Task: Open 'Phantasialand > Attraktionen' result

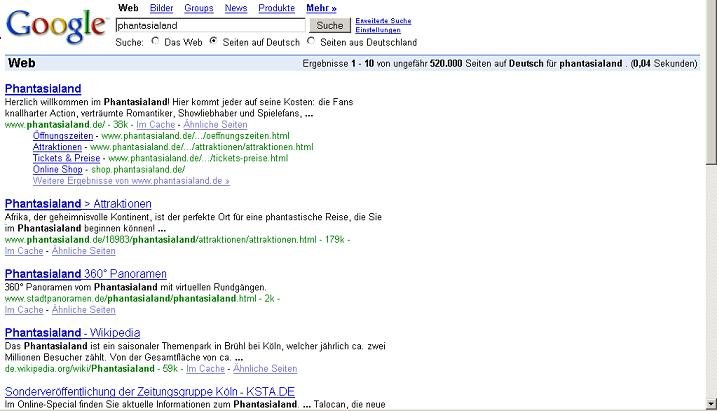Action: (78, 203)
